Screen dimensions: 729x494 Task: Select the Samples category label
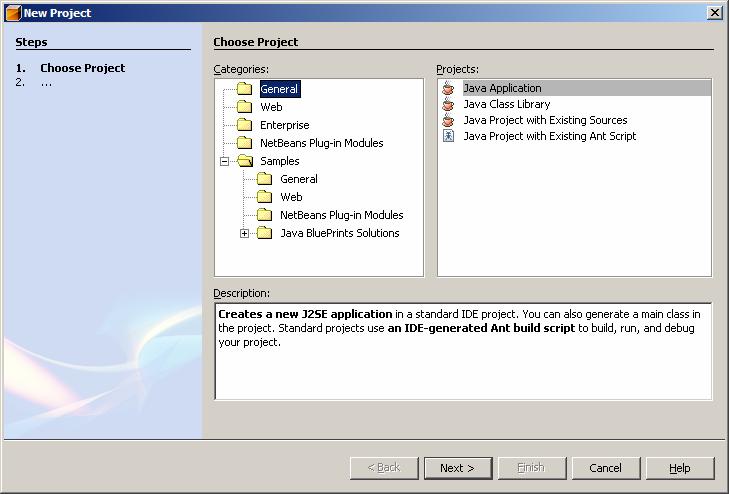[279, 161]
